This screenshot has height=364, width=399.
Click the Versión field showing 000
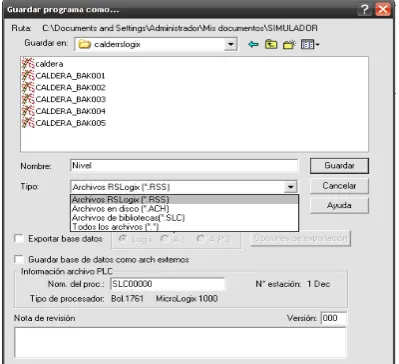(333, 318)
